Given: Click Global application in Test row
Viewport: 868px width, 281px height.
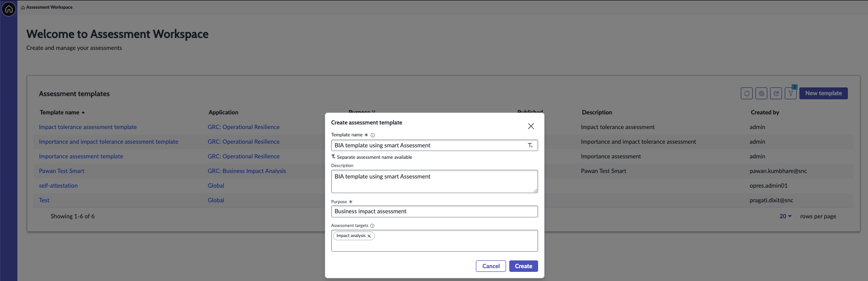Looking at the screenshot, I should point(216,200).
